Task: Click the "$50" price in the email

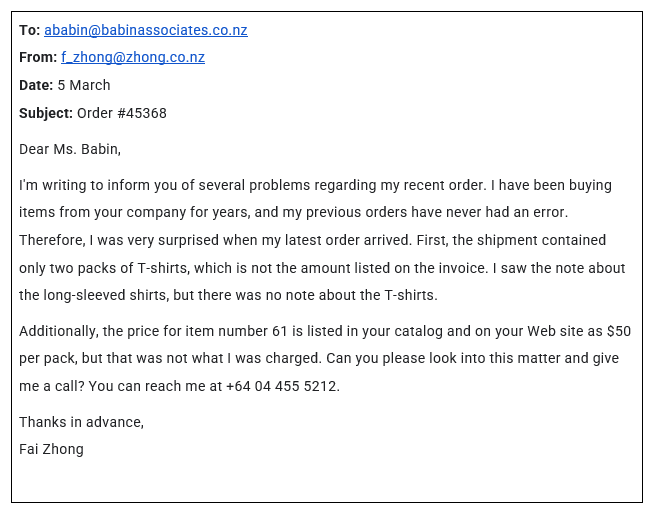Action: point(619,330)
